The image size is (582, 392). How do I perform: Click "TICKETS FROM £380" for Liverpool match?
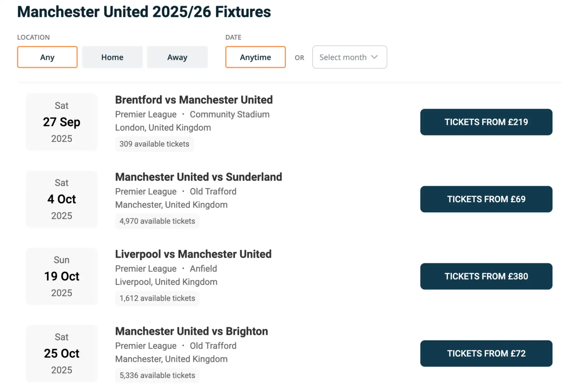click(x=486, y=276)
